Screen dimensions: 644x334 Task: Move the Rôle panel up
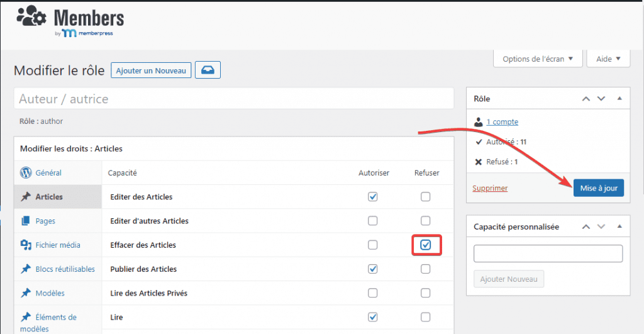click(x=586, y=99)
